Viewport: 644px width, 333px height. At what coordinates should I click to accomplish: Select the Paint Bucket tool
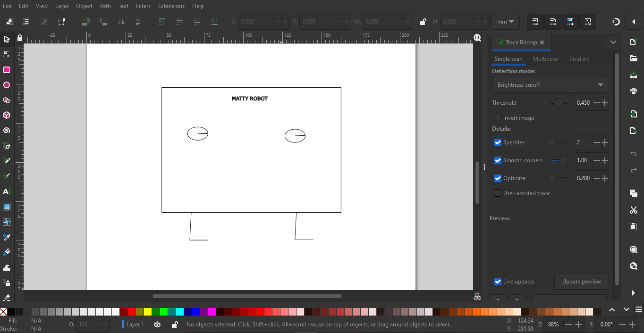coord(7,252)
